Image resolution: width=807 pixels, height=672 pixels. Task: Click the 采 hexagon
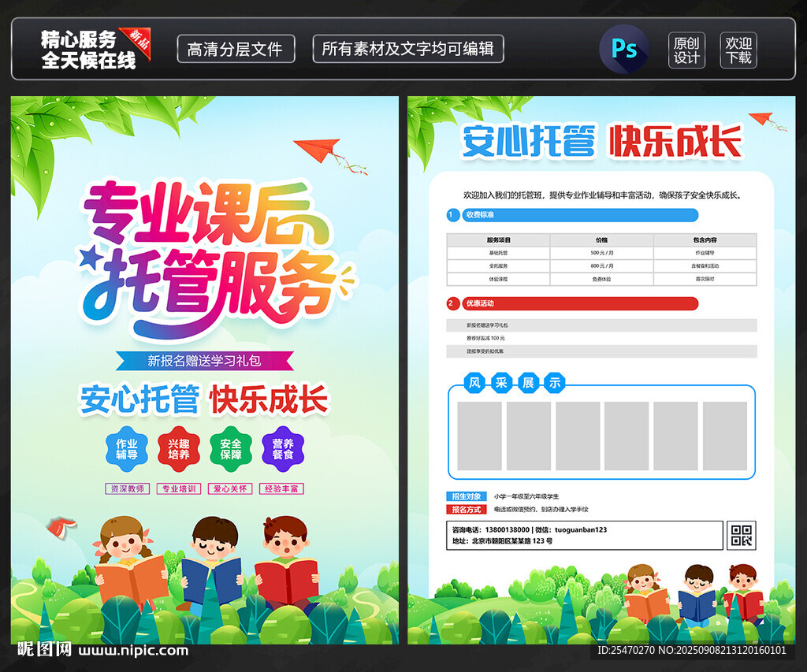click(501, 383)
